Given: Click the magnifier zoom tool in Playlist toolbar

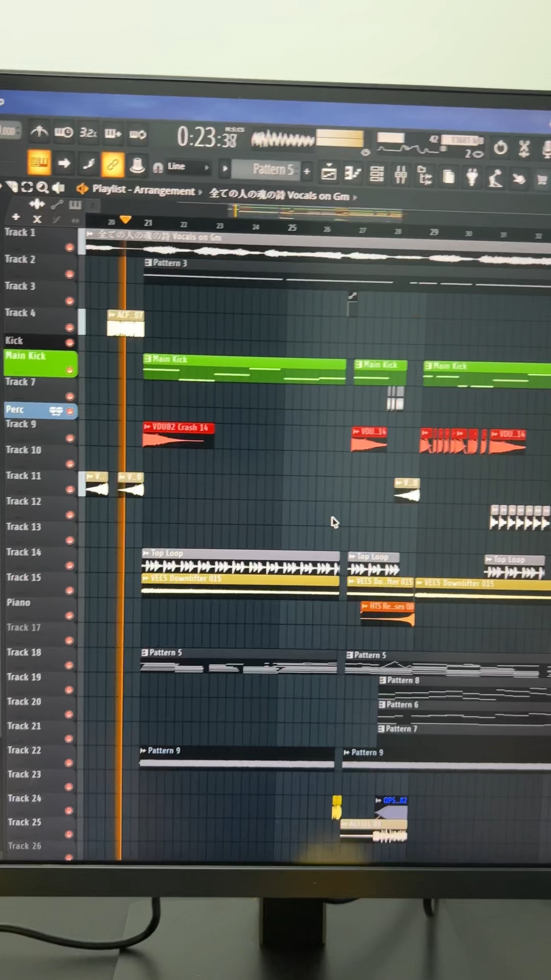Looking at the screenshot, I should click(42, 187).
